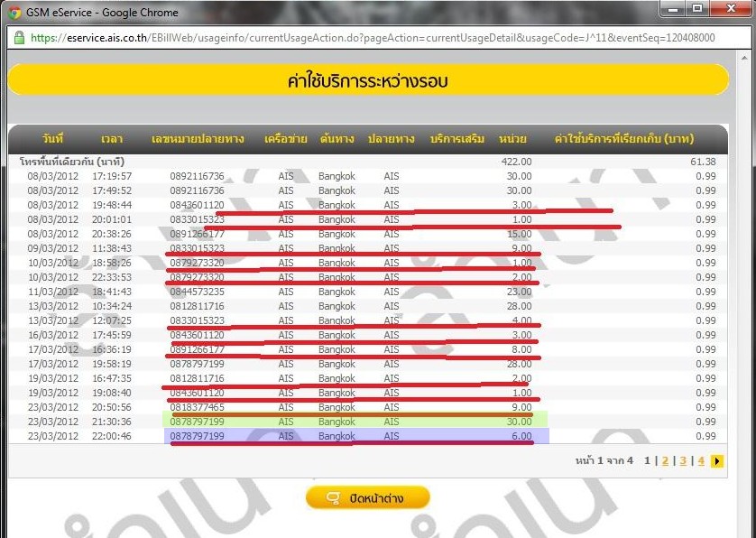Click the โทรพื้นที่เดียวกัน (นาที) summary row label

(72, 162)
